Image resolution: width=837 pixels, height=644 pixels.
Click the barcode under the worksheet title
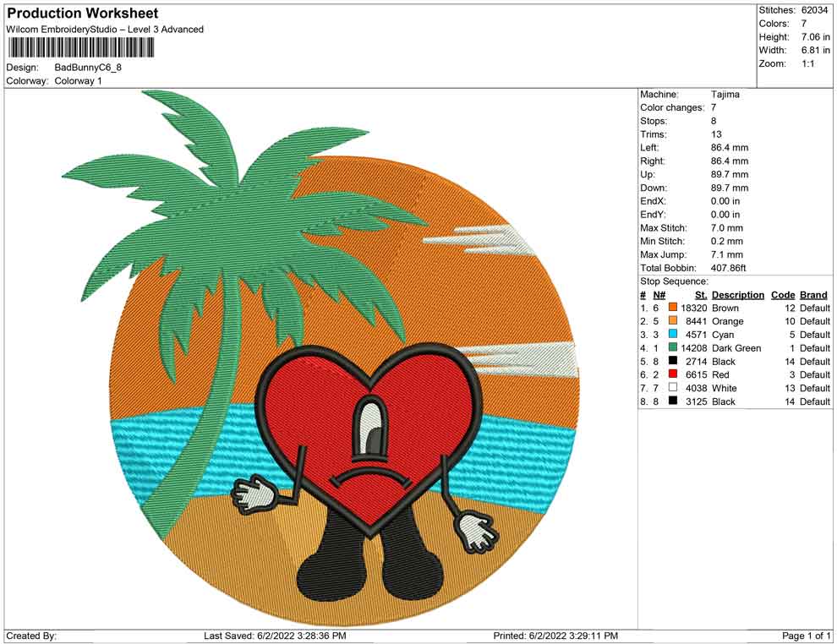81,47
